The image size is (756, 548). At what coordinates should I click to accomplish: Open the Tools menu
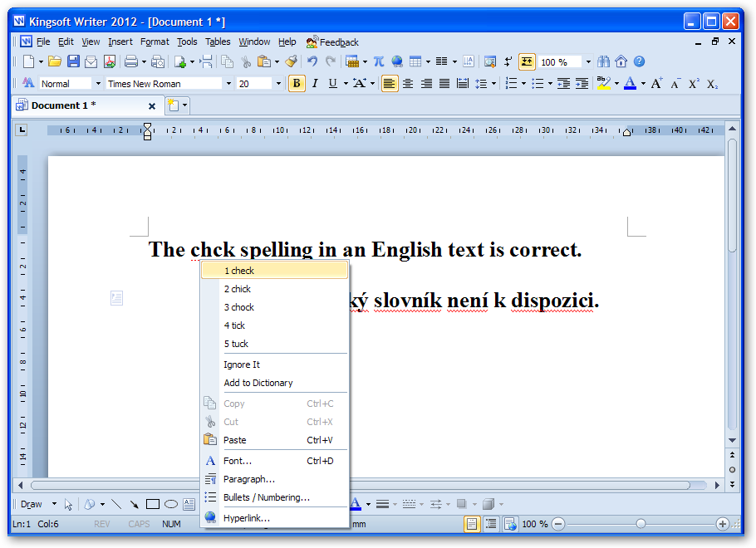(187, 42)
